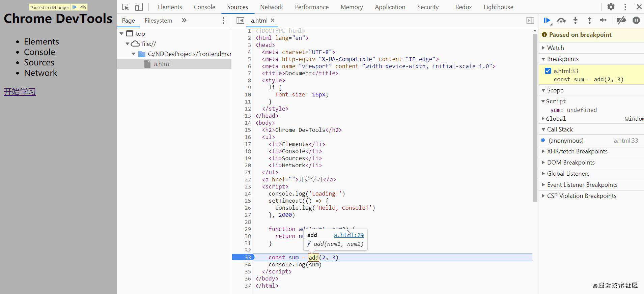Click the code editor vertical scrollbar
The image size is (644, 294).
[535, 118]
